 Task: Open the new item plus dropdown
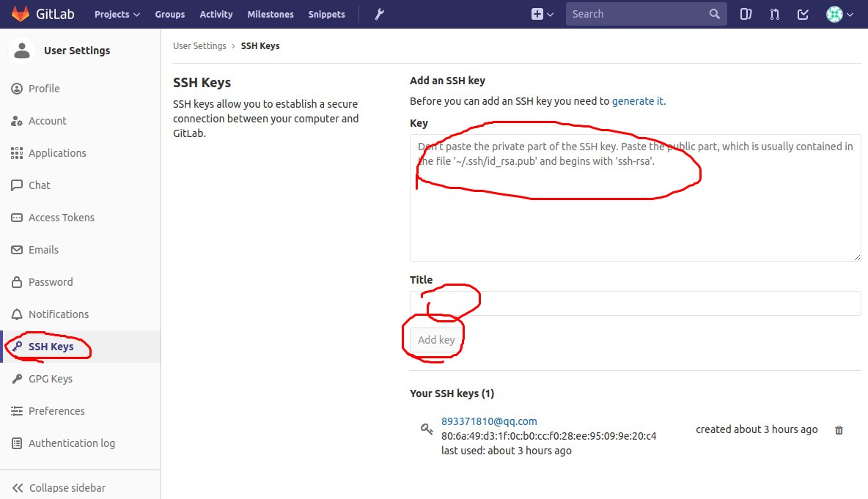tap(542, 14)
